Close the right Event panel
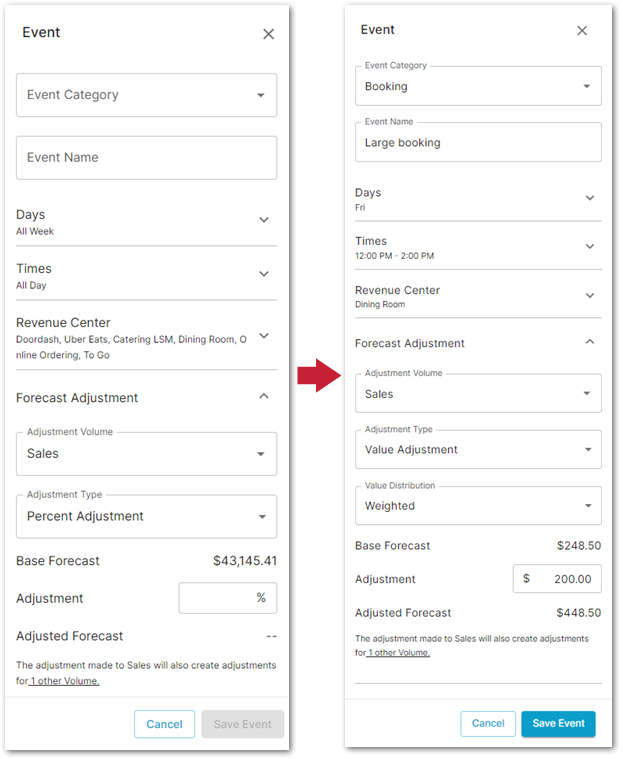623x759 pixels. [x=582, y=31]
